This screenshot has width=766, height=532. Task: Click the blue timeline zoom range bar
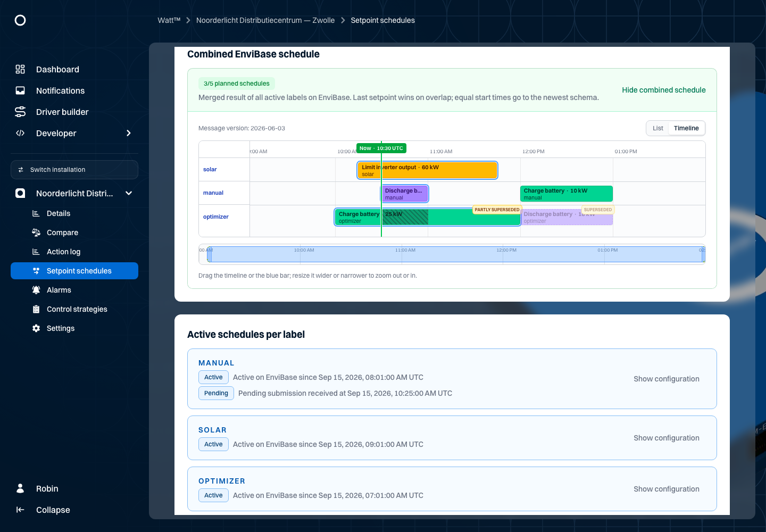point(456,254)
